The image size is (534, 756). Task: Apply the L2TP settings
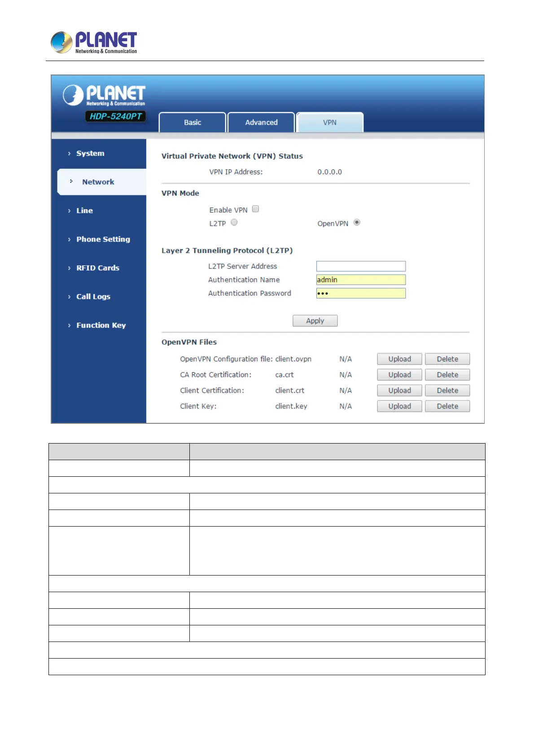click(x=315, y=321)
